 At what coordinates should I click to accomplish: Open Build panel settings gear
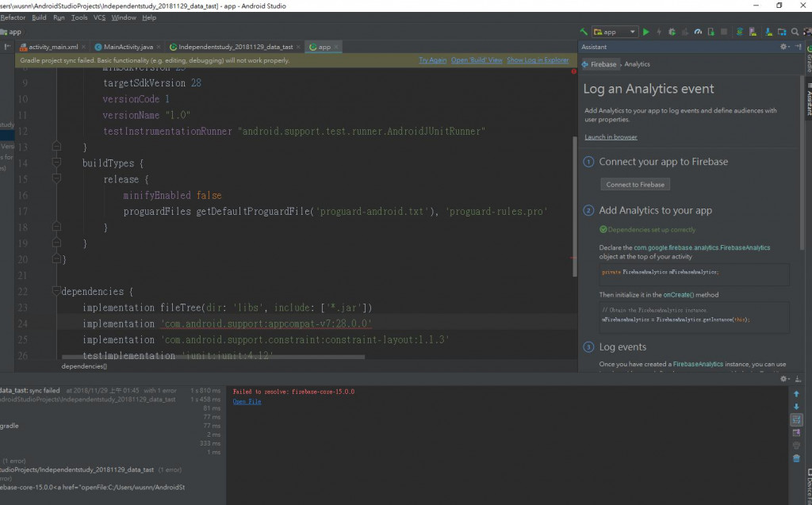[x=784, y=379]
